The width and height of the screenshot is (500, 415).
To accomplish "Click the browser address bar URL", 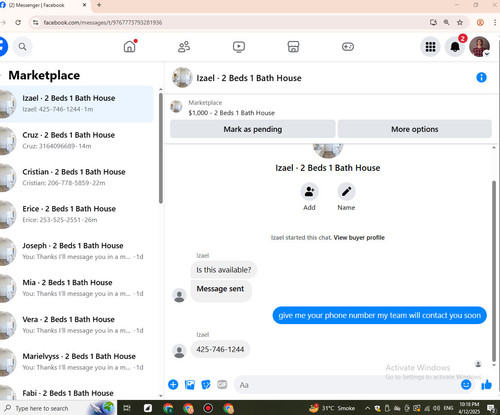I will coord(103,23).
